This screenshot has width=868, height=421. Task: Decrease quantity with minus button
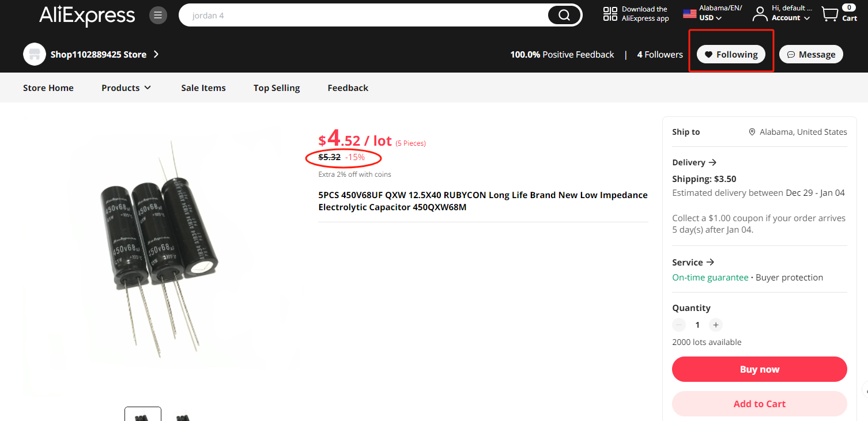(679, 325)
